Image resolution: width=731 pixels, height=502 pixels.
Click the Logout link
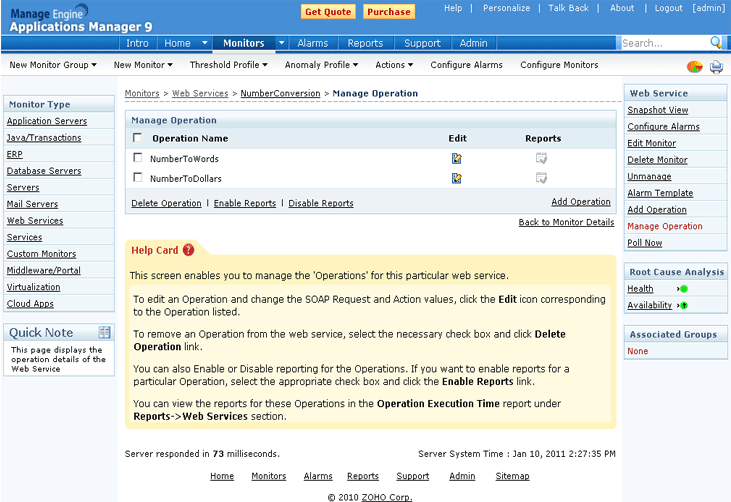[669, 8]
